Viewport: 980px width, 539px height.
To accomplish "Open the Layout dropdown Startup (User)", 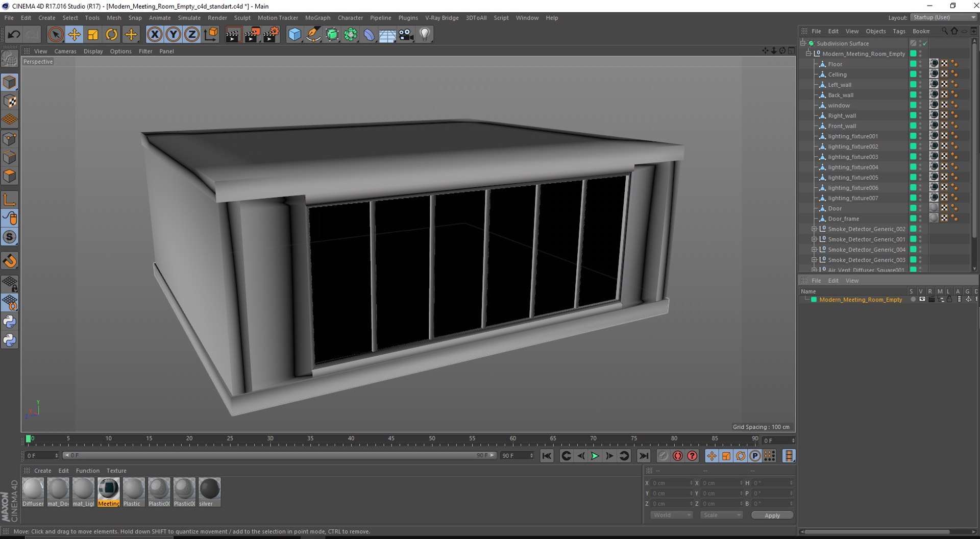I will coord(944,17).
